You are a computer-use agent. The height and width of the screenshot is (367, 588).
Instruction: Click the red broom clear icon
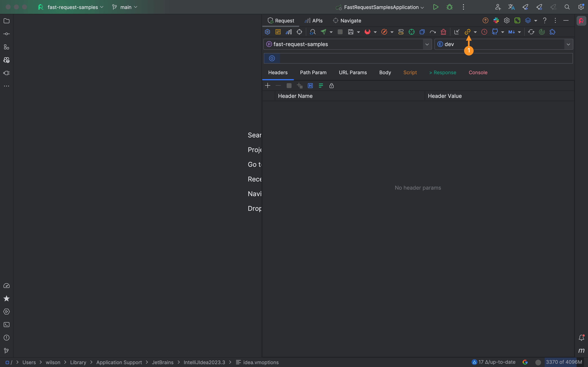pyautogui.click(x=443, y=32)
